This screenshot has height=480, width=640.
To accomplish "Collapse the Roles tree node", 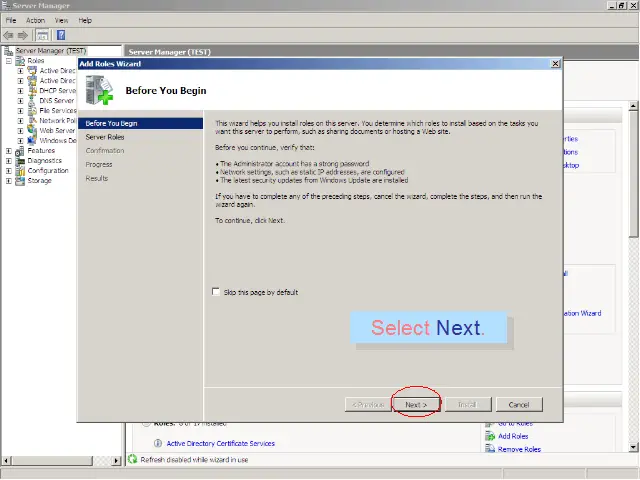I will click(x=9, y=61).
